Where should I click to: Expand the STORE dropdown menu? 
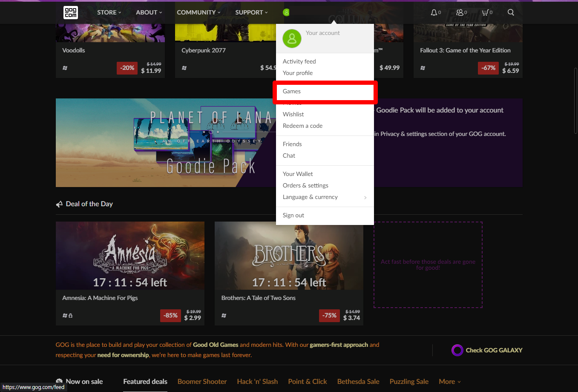109,12
